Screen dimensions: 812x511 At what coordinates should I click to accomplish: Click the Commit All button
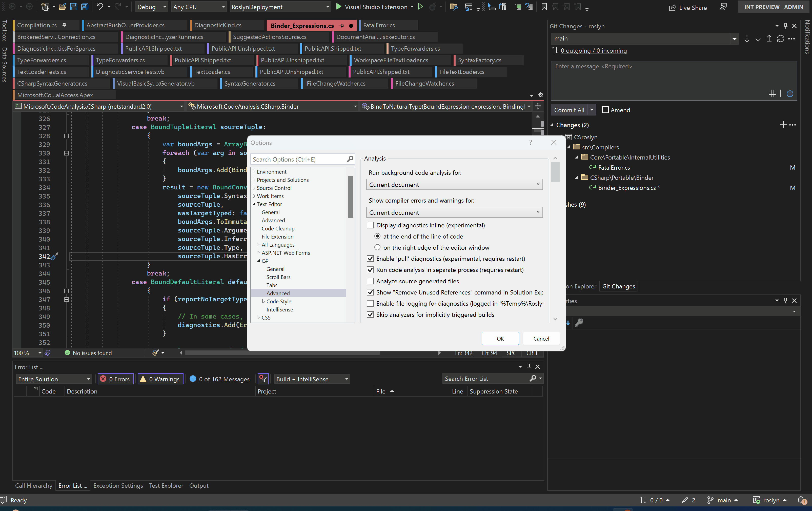[x=569, y=110]
